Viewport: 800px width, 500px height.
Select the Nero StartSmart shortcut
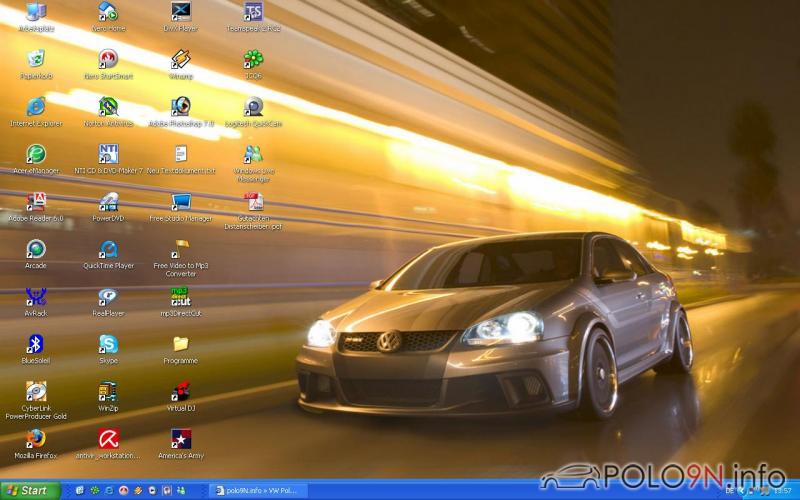pos(108,60)
